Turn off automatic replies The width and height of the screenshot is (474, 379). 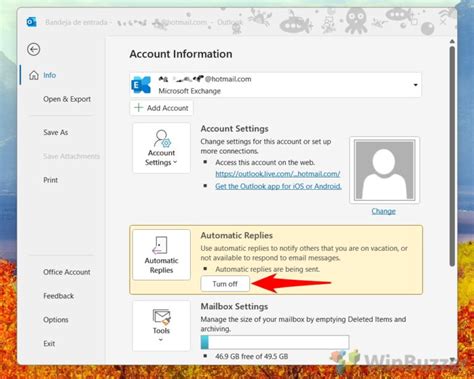[225, 284]
